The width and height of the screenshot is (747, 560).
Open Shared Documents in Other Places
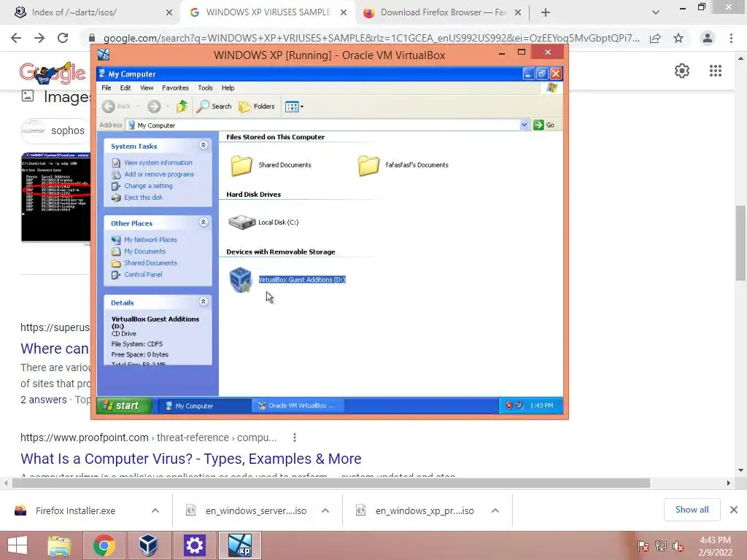click(x=150, y=262)
